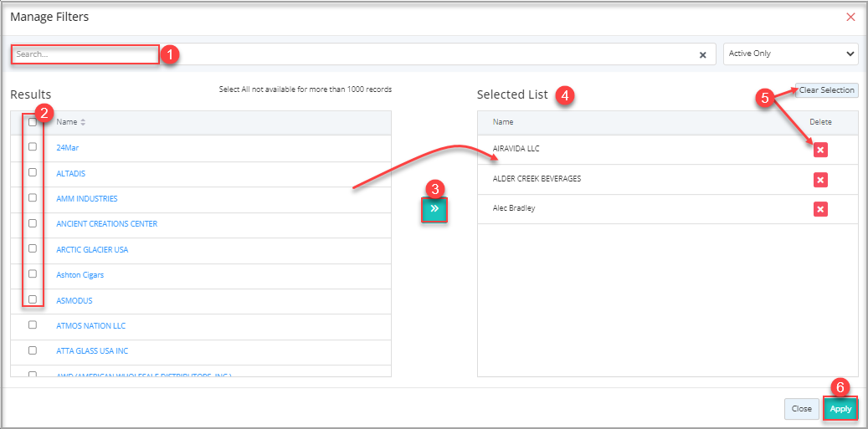Focus the Search input field
Viewport: 868px width, 429px height.
(85, 54)
